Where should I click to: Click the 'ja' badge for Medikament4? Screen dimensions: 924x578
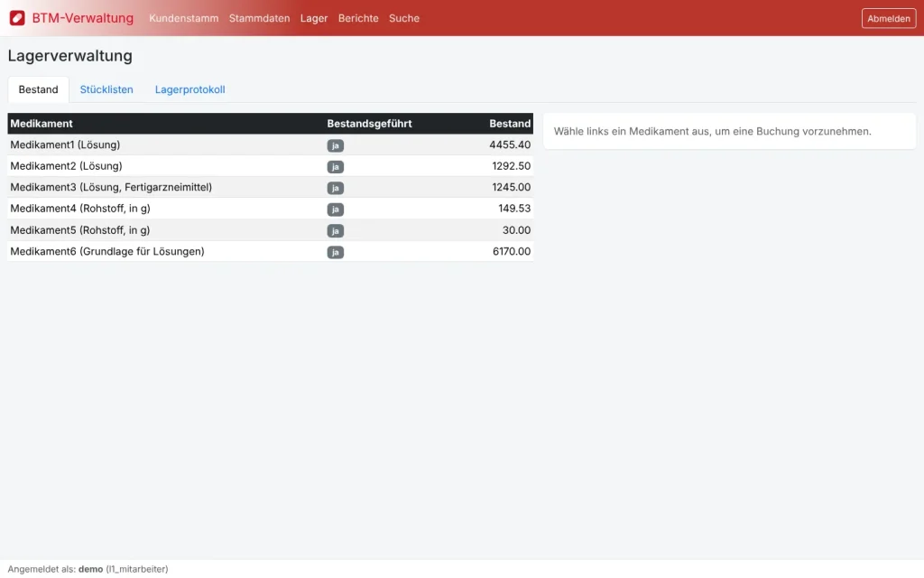[336, 210]
